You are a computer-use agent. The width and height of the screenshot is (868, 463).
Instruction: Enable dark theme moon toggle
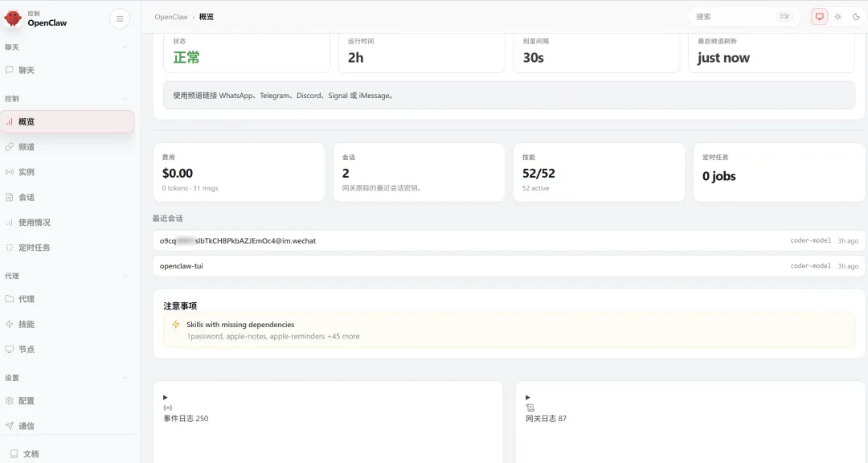point(856,17)
